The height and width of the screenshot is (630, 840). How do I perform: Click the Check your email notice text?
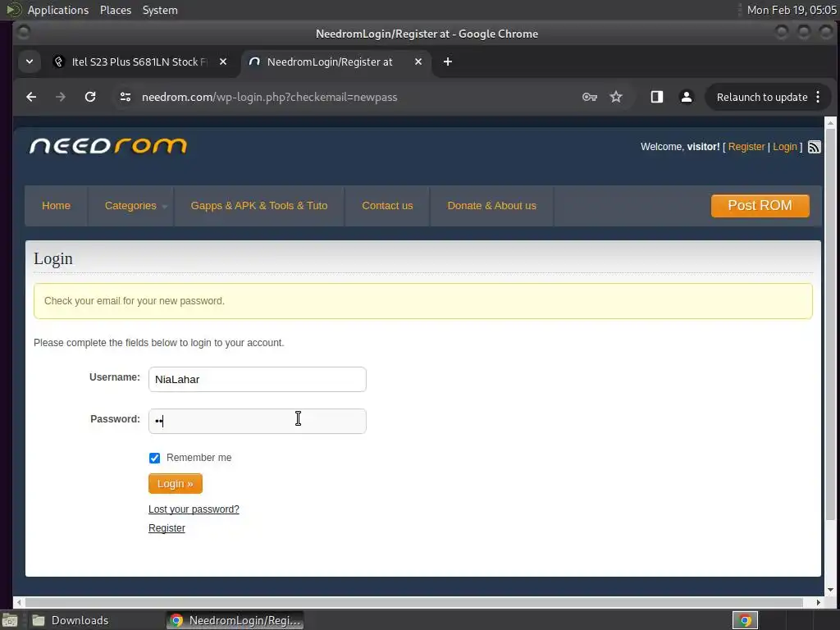[x=135, y=301]
